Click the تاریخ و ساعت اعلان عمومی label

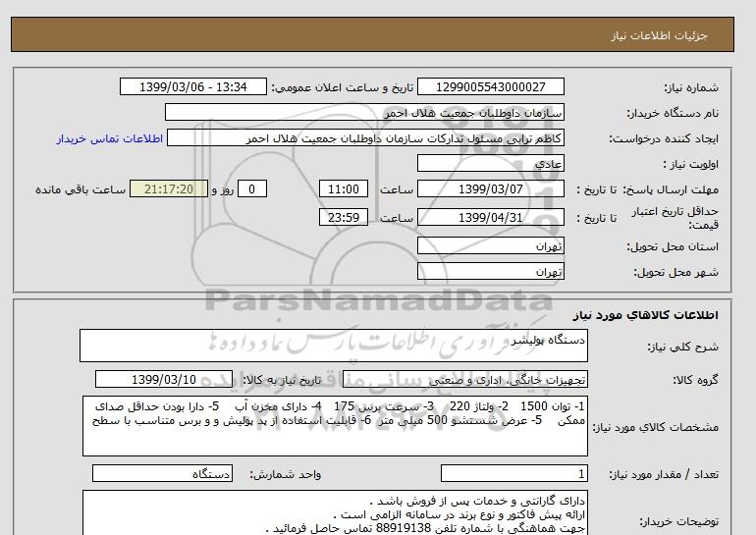pos(343,87)
